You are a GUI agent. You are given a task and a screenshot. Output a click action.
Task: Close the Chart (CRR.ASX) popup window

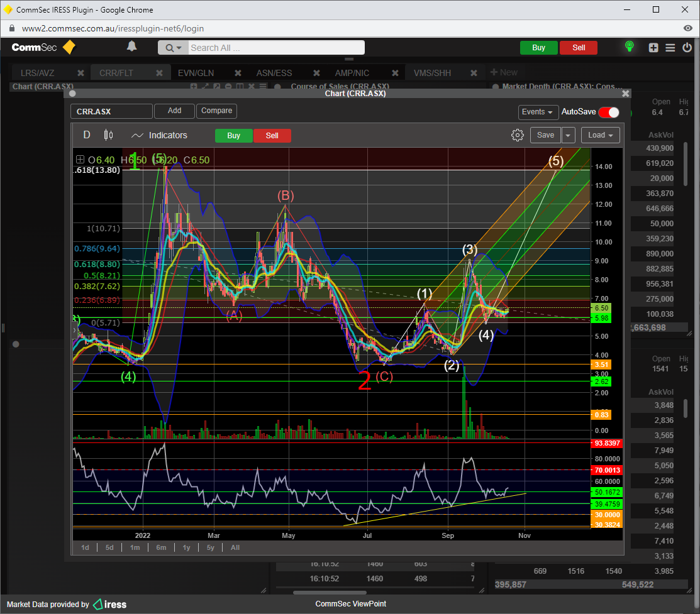click(625, 94)
